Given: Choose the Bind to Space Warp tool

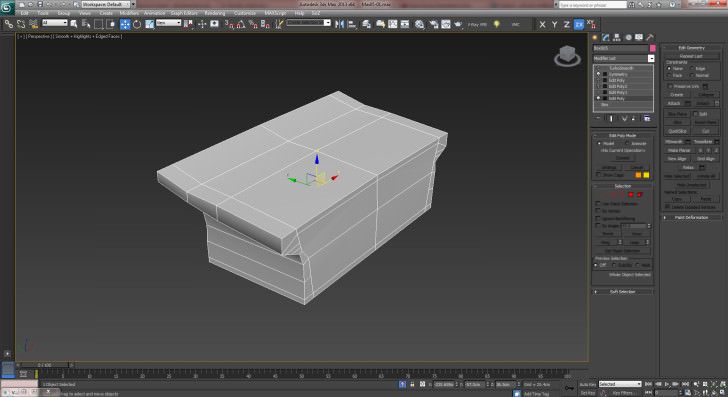Looking at the screenshot, I should coord(33,24).
